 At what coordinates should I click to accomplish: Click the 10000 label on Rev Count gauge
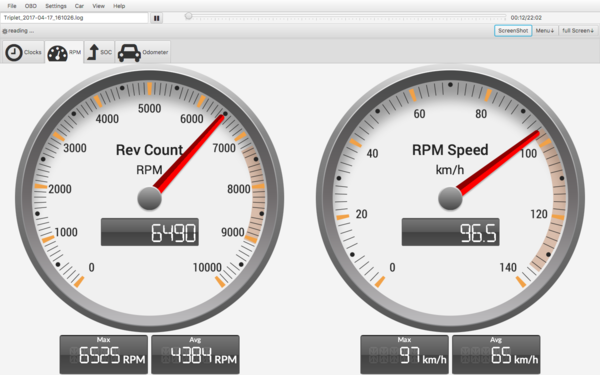click(207, 267)
